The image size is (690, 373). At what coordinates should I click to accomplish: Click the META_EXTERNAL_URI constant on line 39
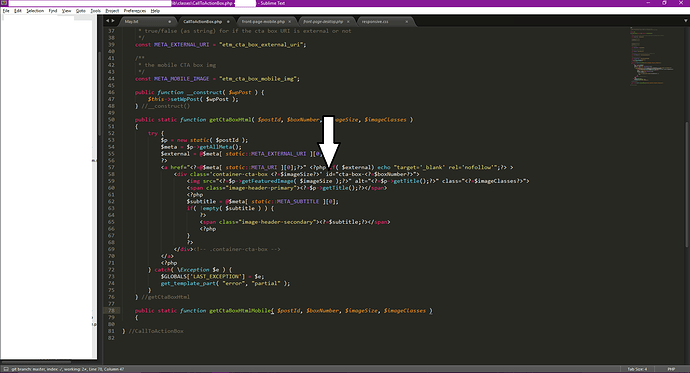(x=182, y=44)
